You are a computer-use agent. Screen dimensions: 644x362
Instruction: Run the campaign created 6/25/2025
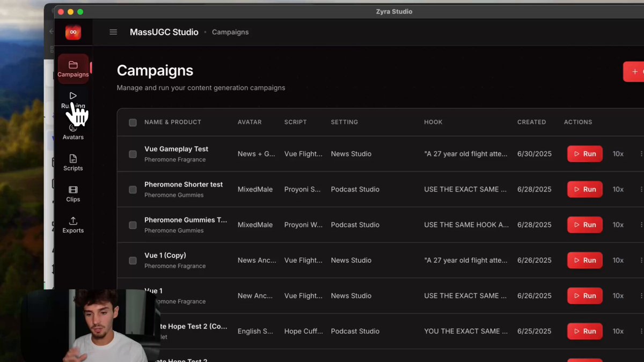point(585,331)
